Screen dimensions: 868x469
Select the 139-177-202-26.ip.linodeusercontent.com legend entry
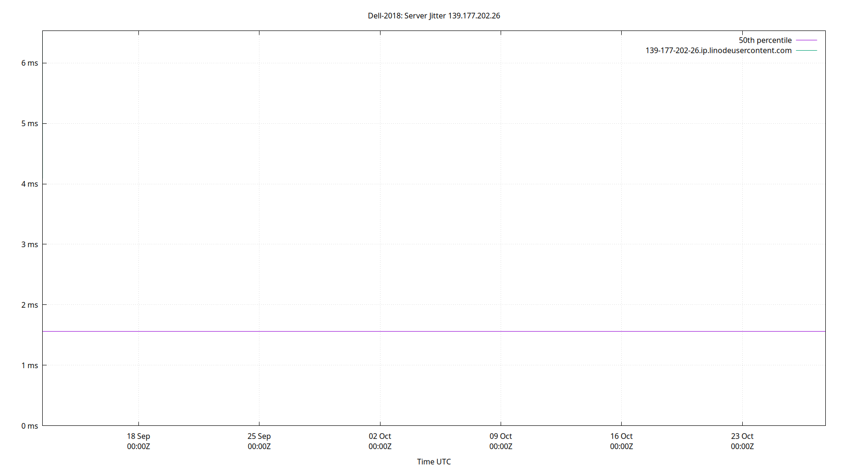coord(718,50)
